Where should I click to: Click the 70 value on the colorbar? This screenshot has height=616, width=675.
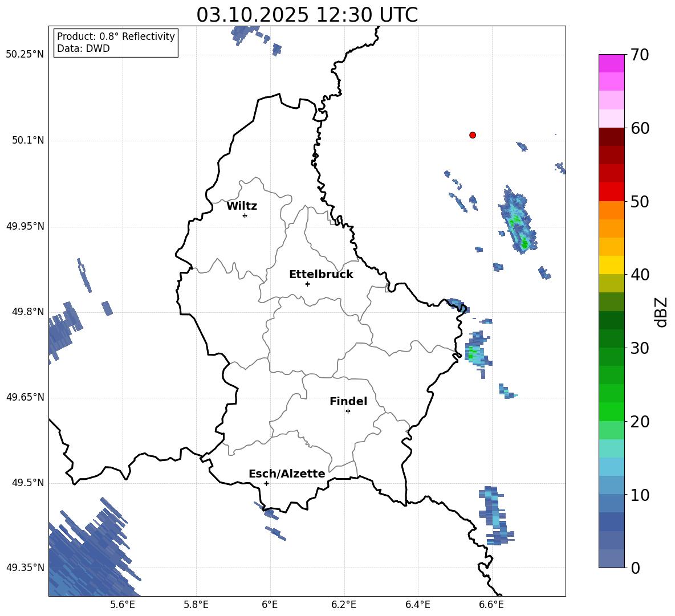click(640, 55)
